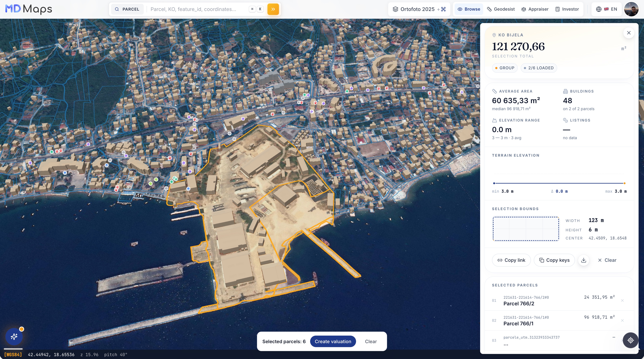Click the Copy link chain icon
Image resolution: width=644 pixels, height=359 pixels.
tap(500, 260)
